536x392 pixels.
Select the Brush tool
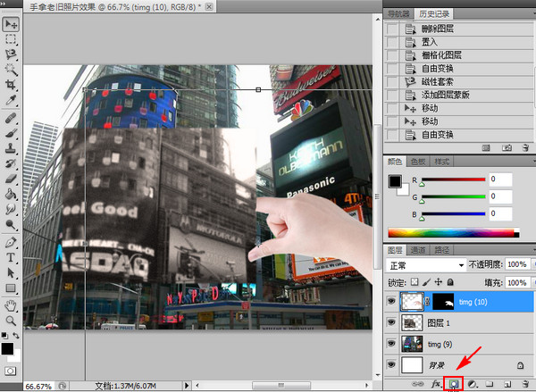[x=11, y=133]
